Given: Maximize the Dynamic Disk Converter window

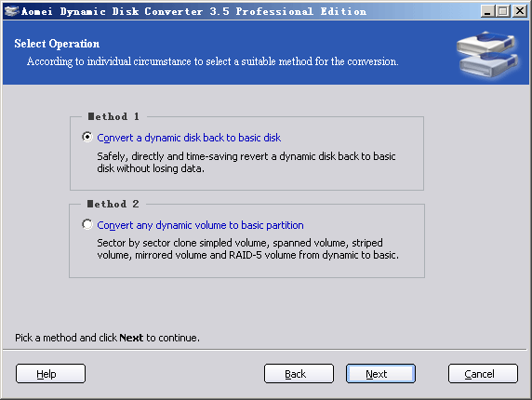Looking at the screenshot, I should pyautogui.click(x=503, y=11).
